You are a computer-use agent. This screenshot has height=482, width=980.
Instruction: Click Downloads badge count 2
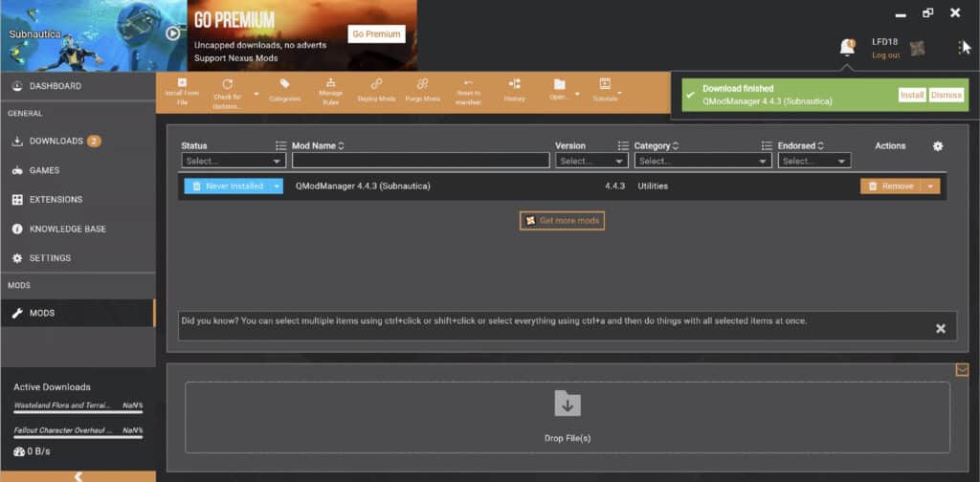click(x=94, y=142)
